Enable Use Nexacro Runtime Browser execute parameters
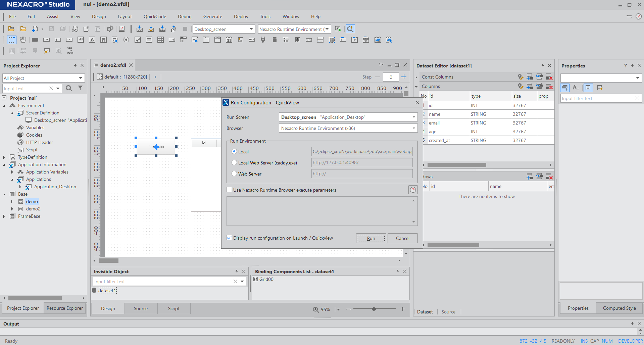The width and height of the screenshot is (644, 345). click(230, 190)
